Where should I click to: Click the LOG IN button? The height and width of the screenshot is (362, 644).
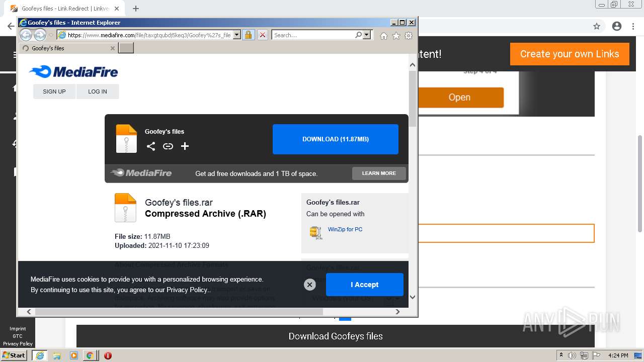coord(98,92)
